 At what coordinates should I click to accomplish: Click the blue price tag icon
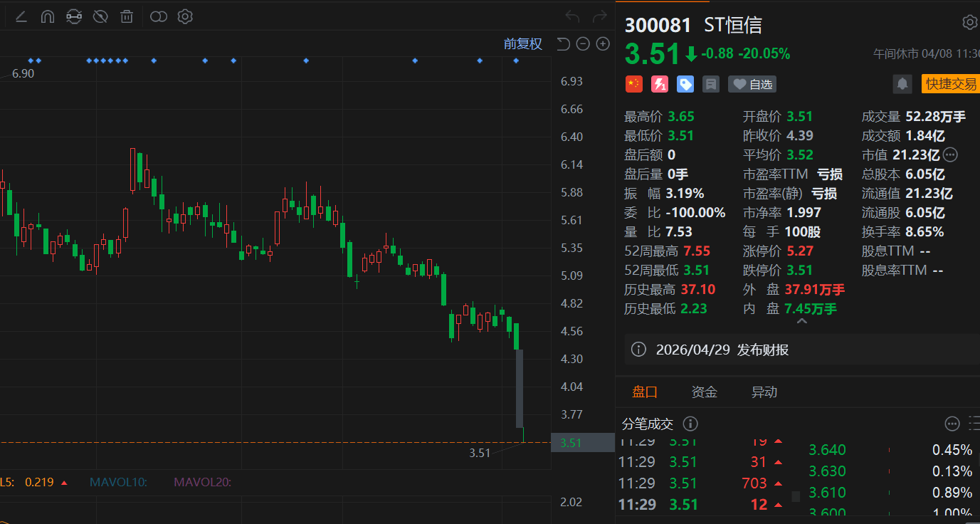click(x=685, y=84)
